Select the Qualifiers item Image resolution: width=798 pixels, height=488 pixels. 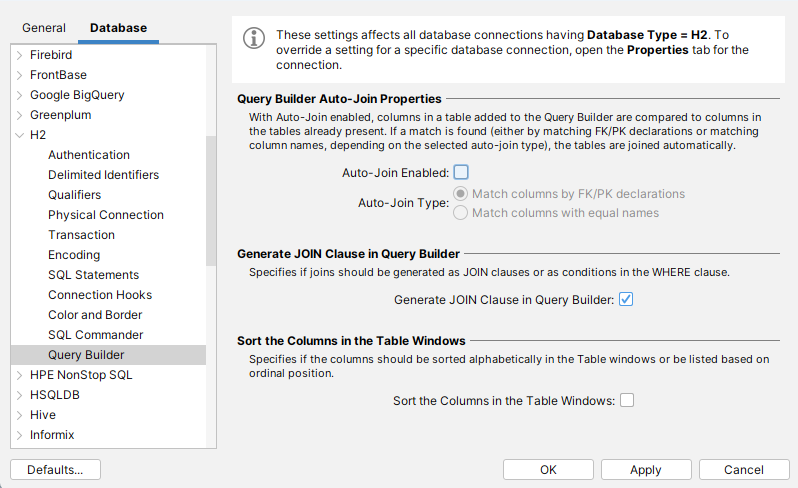click(x=74, y=195)
